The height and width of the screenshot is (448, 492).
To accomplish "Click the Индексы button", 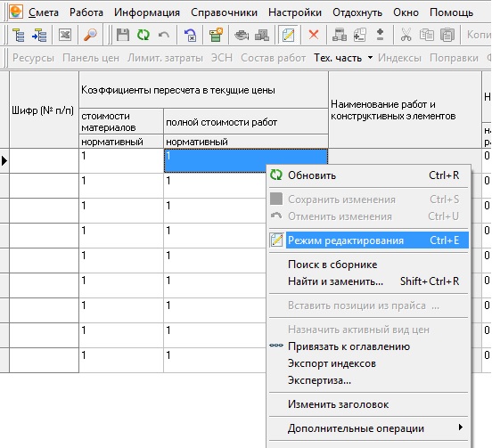I will (399, 58).
